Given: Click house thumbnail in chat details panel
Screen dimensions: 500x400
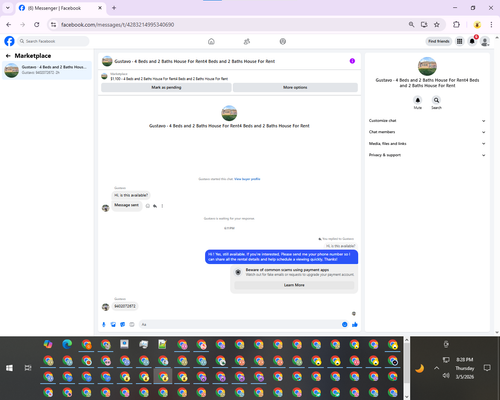Looking at the screenshot, I should click(427, 66).
